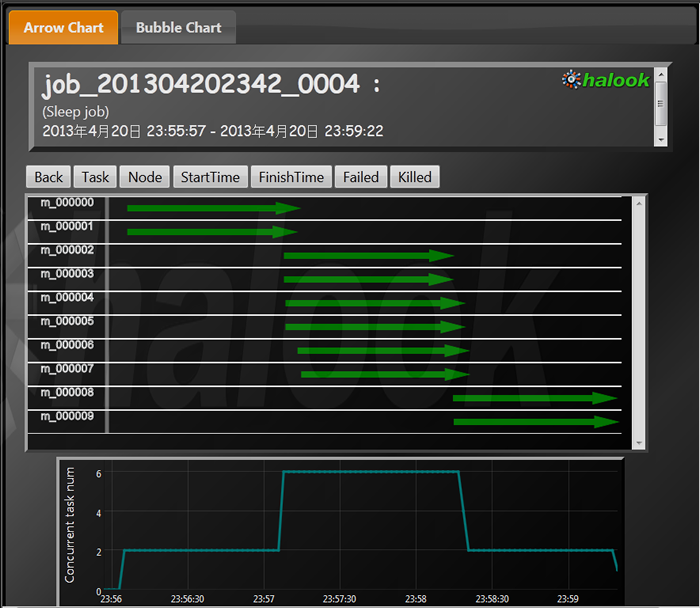This screenshot has width=700, height=608.
Task: Click the m_000005 row label
Action: (67, 321)
